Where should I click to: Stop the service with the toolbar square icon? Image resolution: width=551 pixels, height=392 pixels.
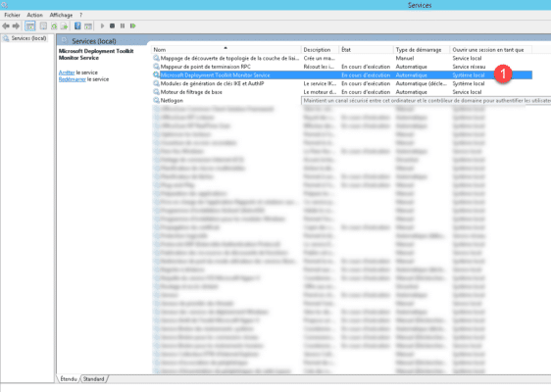112,26
